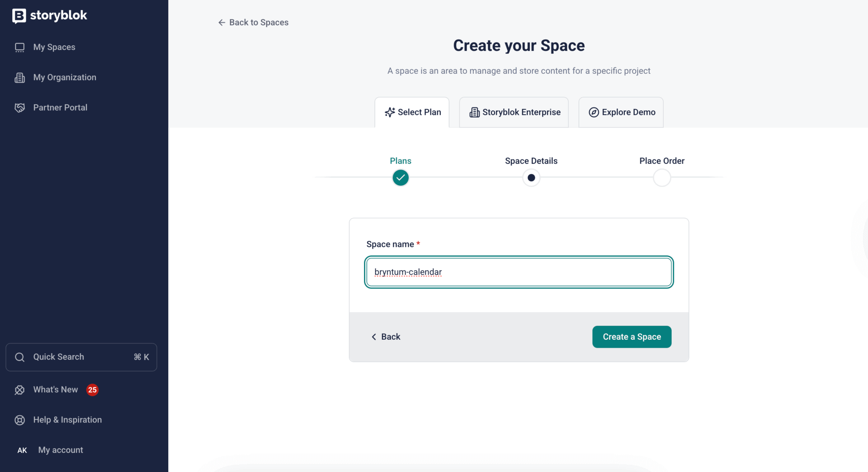Click the Partner Portal handshake icon
The height and width of the screenshot is (472, 868).
(19, 108)
